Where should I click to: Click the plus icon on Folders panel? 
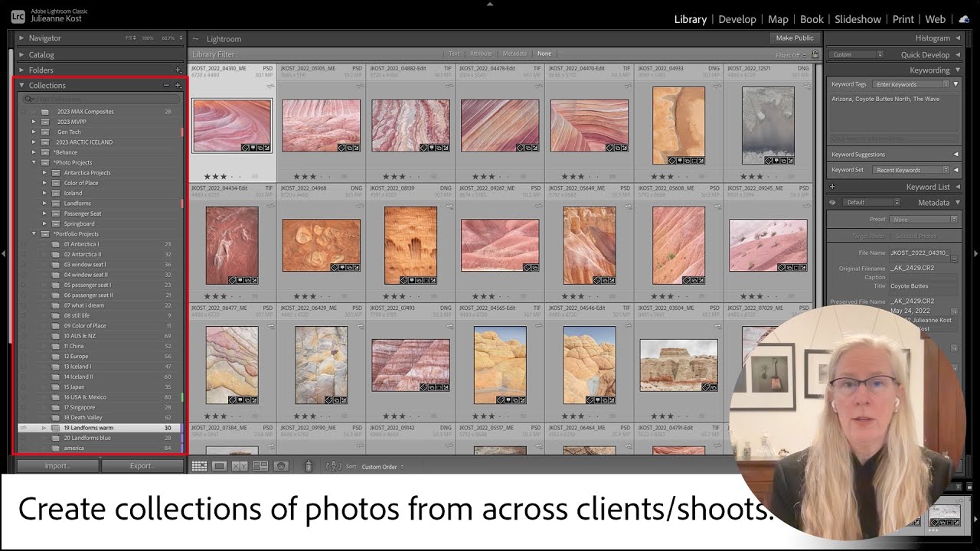[x=178, y=70]
